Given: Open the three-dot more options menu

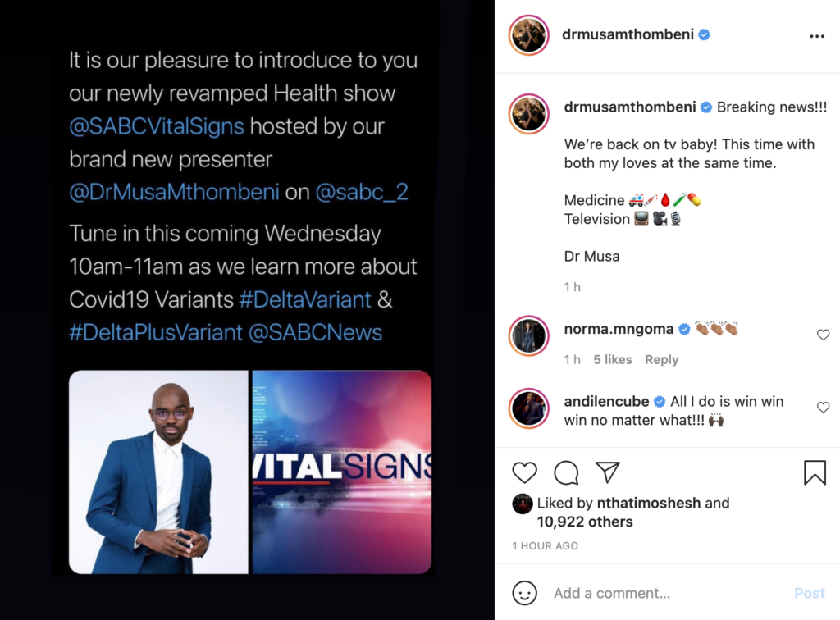Looking at the screenshot, I should pos(816,36).
